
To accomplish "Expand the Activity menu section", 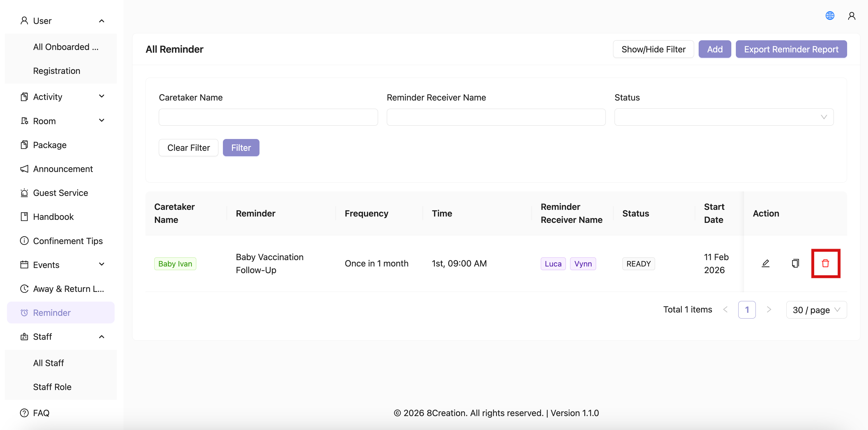I will click(x=101, y=97).
